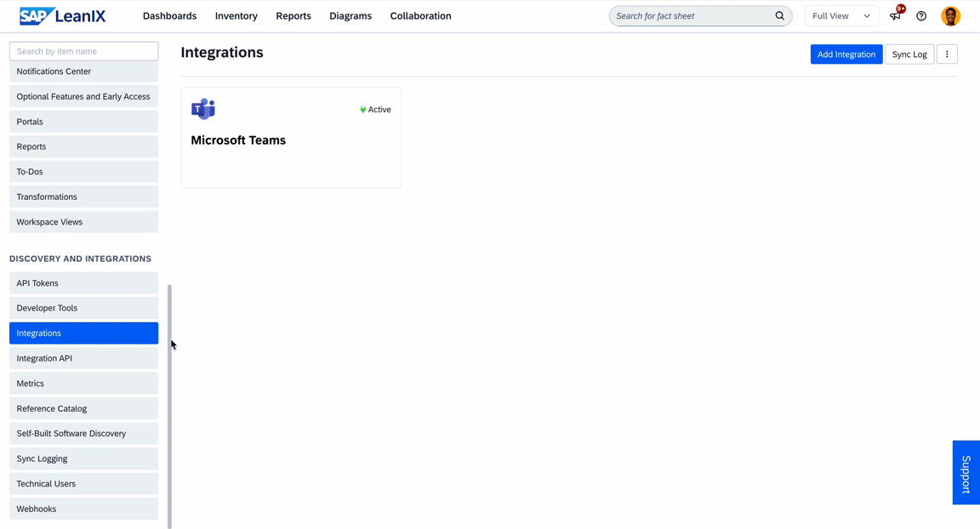Viewport: 980px width, 529px height.
Task: Click the SAP LeanIX logo
Action: tap(62, 15)
